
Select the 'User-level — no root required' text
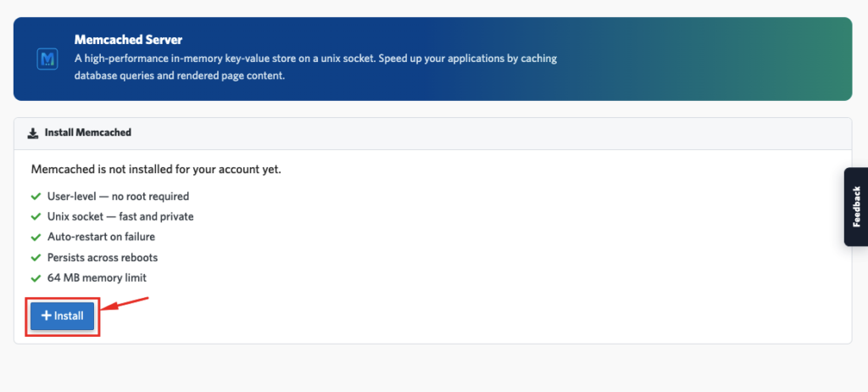pos(119,196)
